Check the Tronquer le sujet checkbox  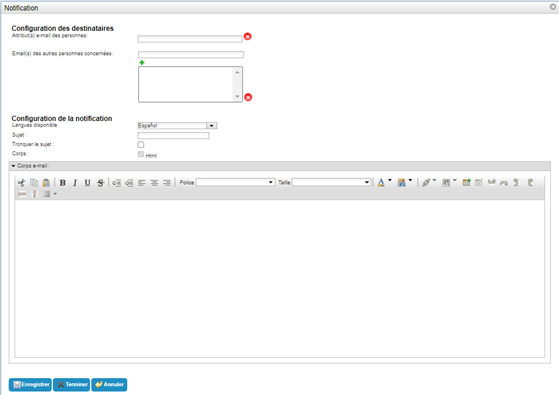[x=141, y=145]
